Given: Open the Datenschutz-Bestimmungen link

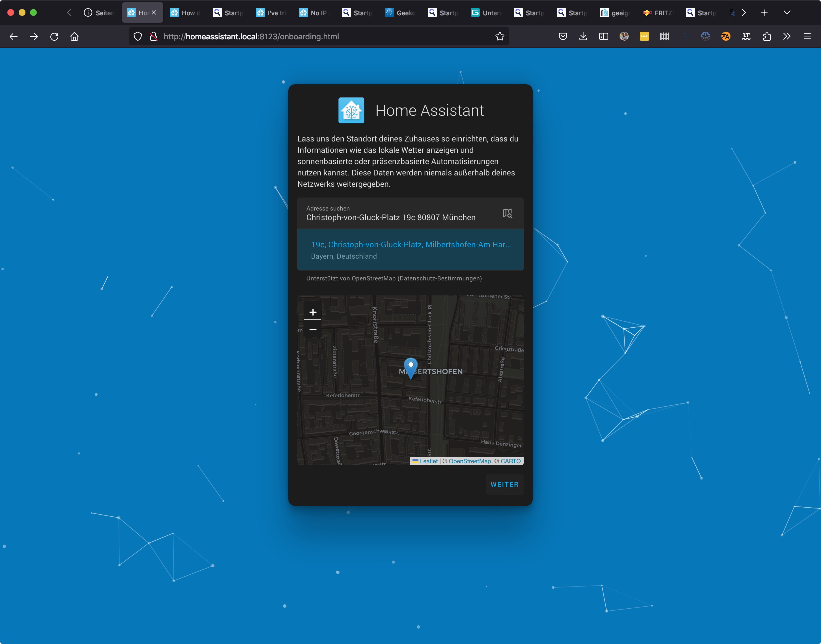Looking at the screenshot, I should point(440,278).
